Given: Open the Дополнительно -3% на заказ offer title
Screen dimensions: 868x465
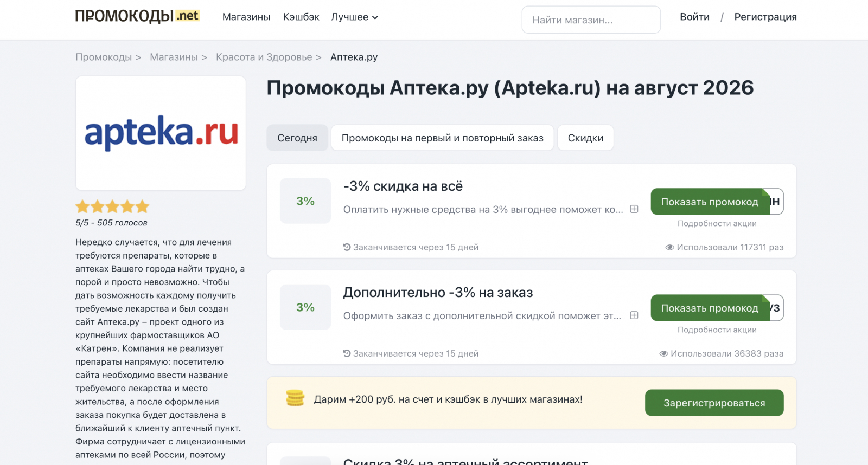Looking at the screenshot, I should tap(438, 292).
